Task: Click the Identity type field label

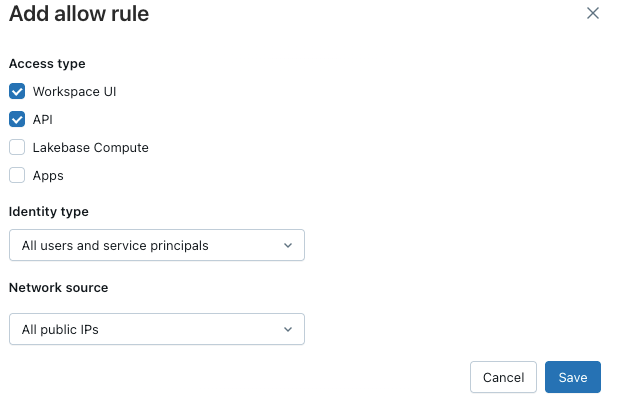Action: pyautogui.click(x=49, y=211)
